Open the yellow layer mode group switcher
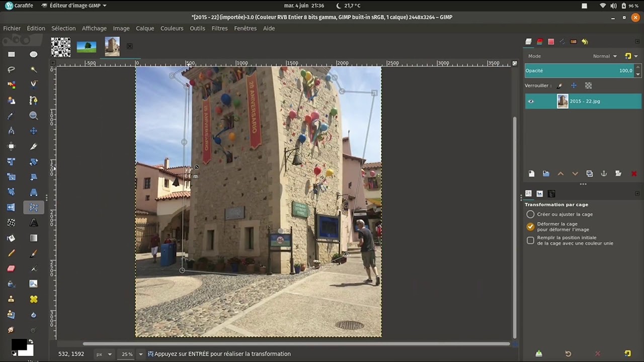 pyautogui.click(x=631, y=56)
